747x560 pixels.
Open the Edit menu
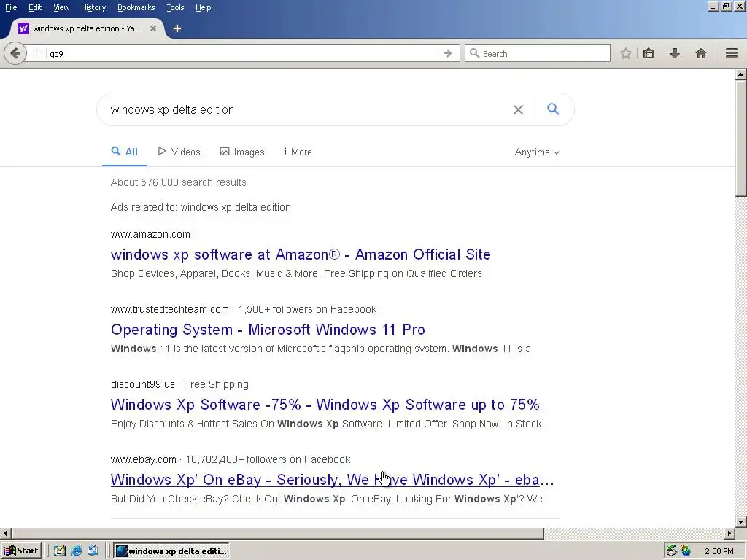tap(35, 7)
